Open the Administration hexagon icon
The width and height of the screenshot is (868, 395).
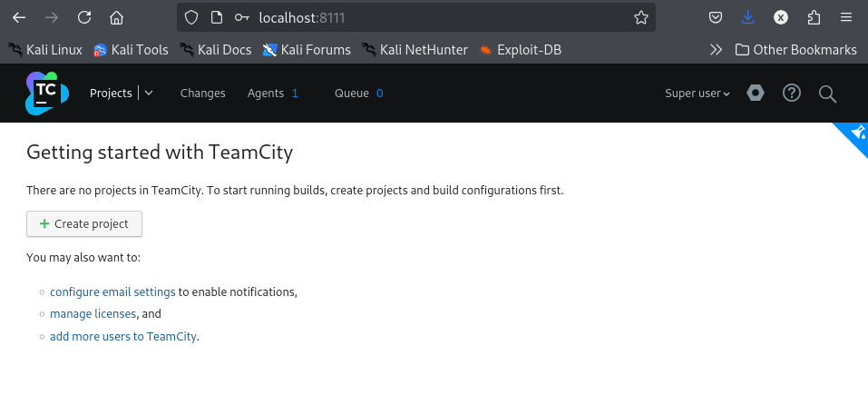755,93
